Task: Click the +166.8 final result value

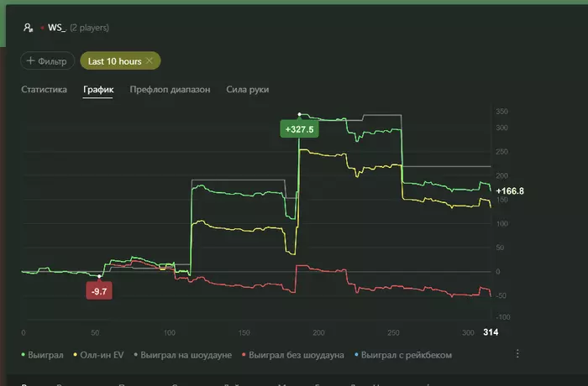Action: click(x=510, y=191)
